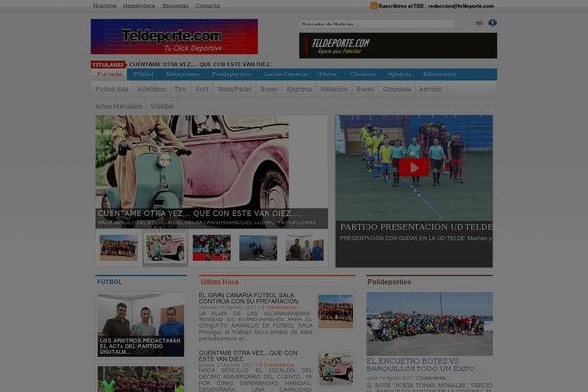Click the Gran Canaria Fútbol Sala article thumbnail
Screen dimensions: 588x392
click(x=335, y=312)
